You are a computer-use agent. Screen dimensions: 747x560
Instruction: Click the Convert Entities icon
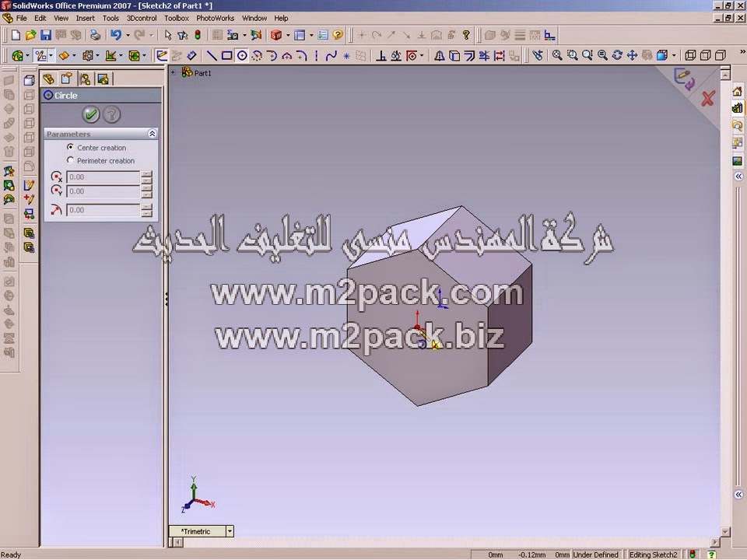454,56
